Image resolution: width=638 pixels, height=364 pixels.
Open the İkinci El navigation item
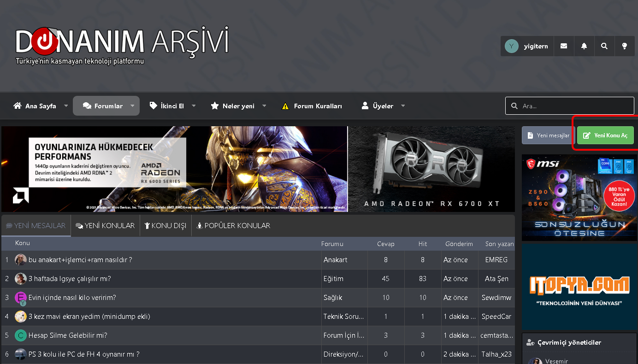[x=167, y=106]
